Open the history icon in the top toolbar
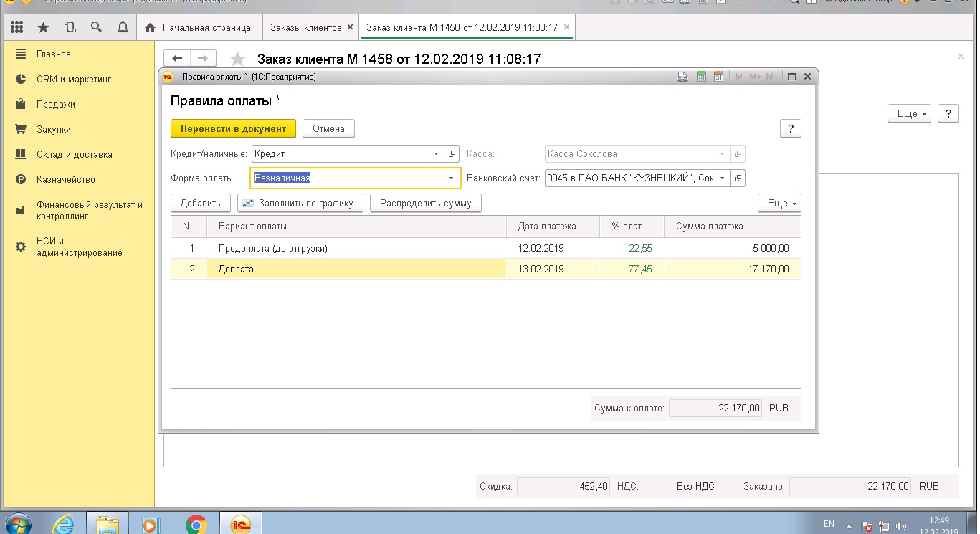980x534 pixels. [70, 27]
